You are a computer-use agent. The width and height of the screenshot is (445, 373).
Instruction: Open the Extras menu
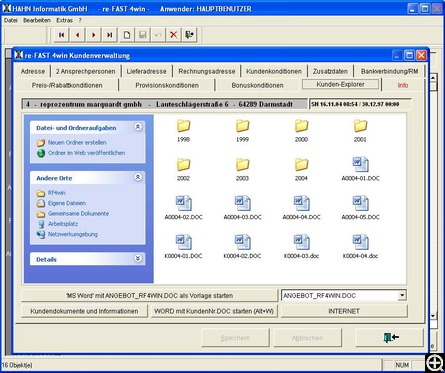[64, 20]
